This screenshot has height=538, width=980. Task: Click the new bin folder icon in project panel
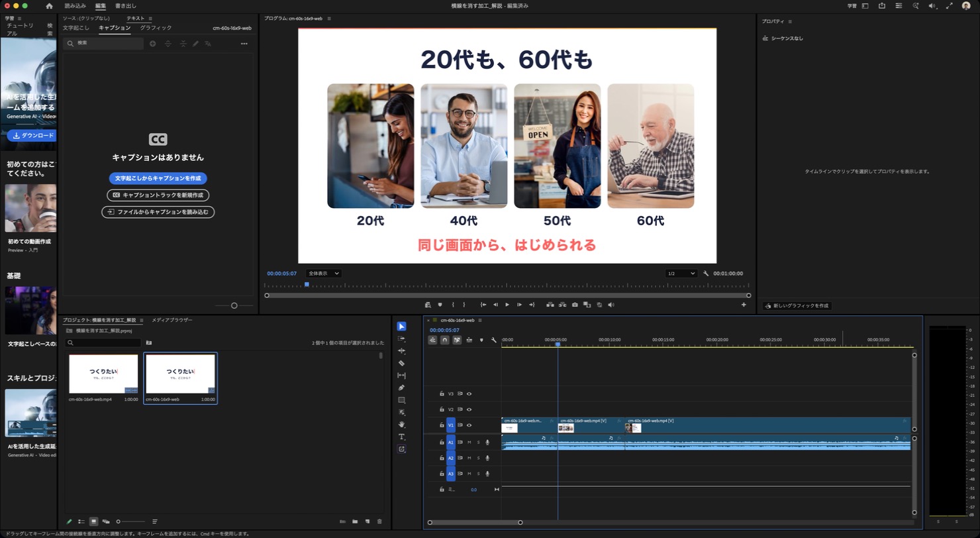click(355, 521)
